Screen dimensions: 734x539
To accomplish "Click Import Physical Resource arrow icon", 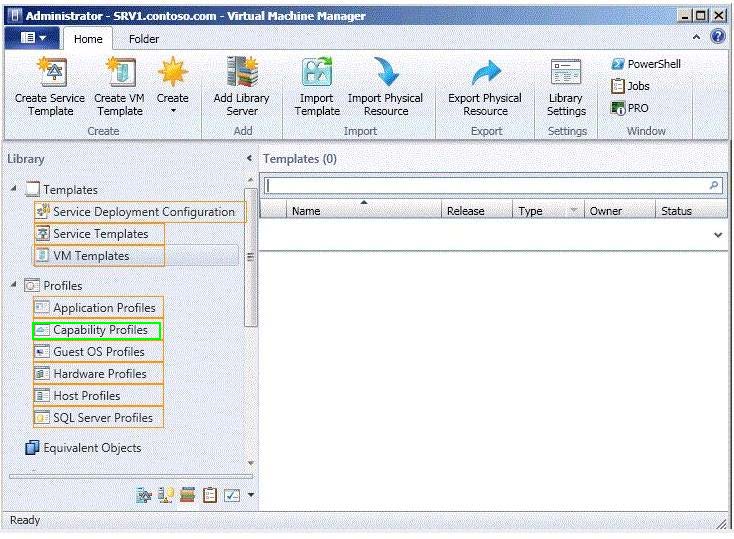I will pos(386,72).
